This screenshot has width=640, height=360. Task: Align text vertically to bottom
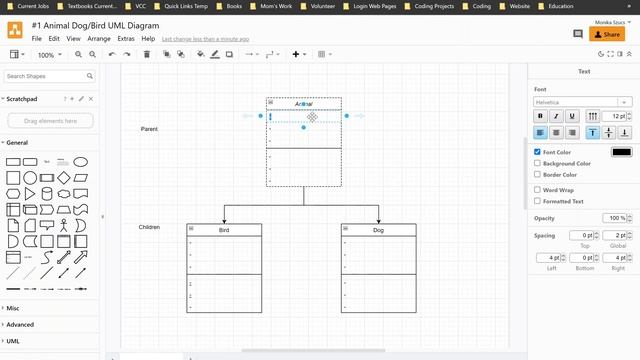[x=624, y=132]
